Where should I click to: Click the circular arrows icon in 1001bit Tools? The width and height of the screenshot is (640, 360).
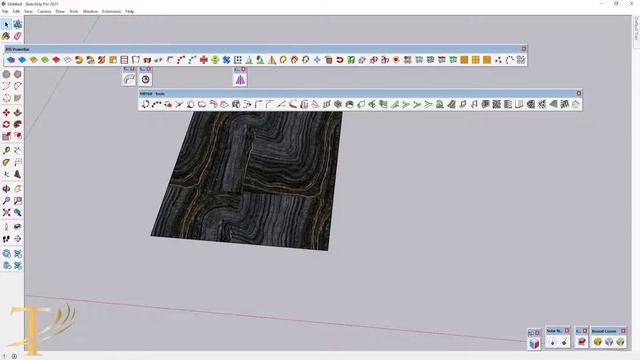click(146, 104)
